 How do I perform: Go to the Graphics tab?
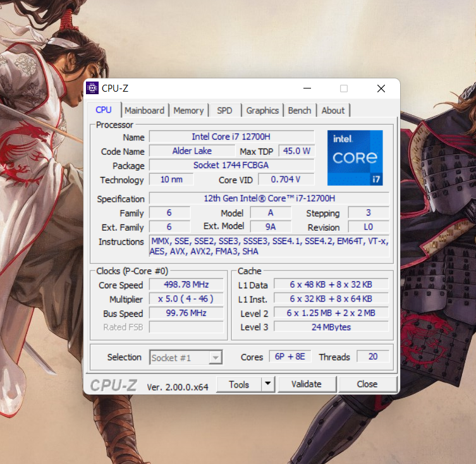tap(262, 111)
